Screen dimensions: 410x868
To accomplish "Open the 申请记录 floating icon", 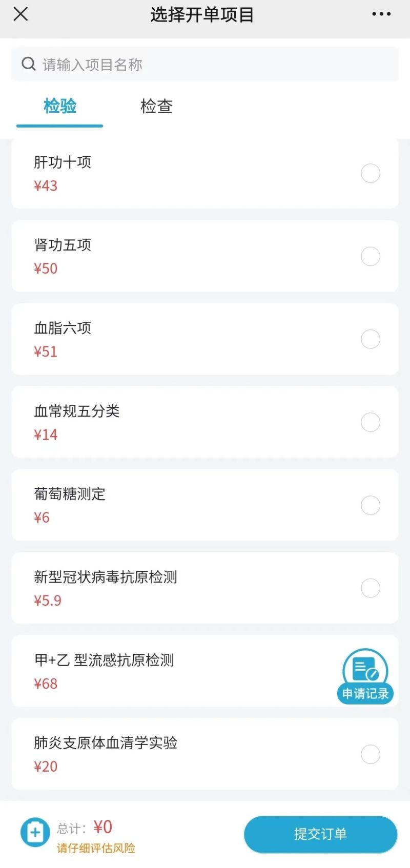I will click(x=365, y=676).
